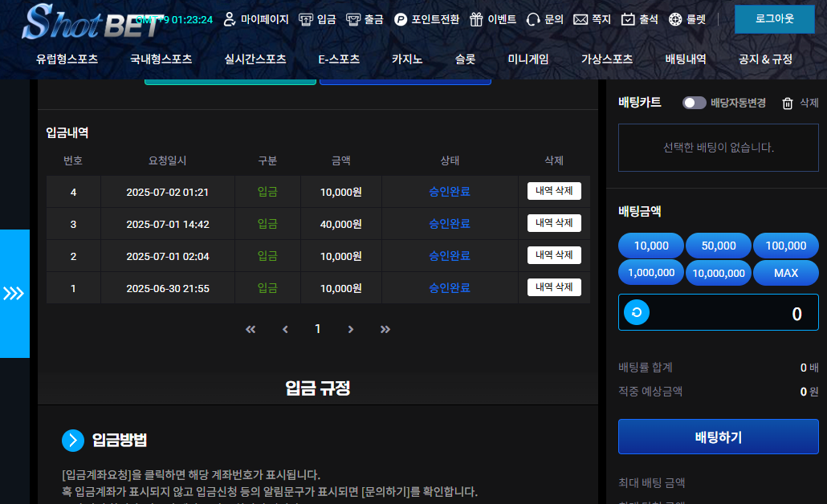Click the trash 삭제 icon in betting cart

(788, 104)
